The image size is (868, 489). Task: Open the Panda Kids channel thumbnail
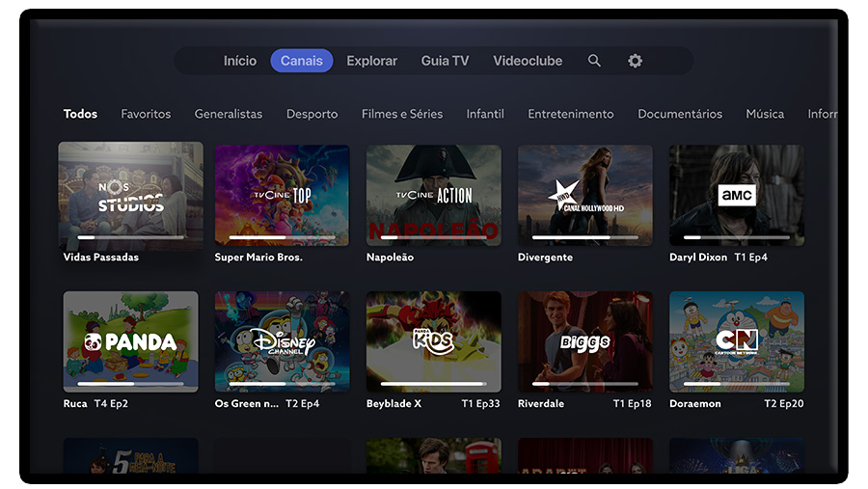tap(434, 341)
